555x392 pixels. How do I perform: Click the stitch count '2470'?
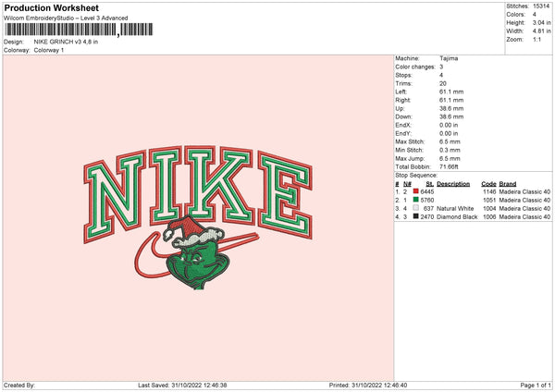coord(427,217)
